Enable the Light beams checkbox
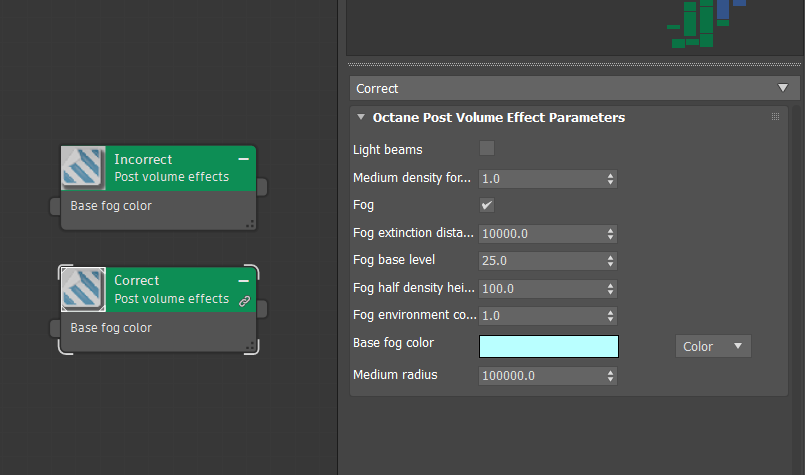Screen dimensions: 805x475 click(487, 148)
